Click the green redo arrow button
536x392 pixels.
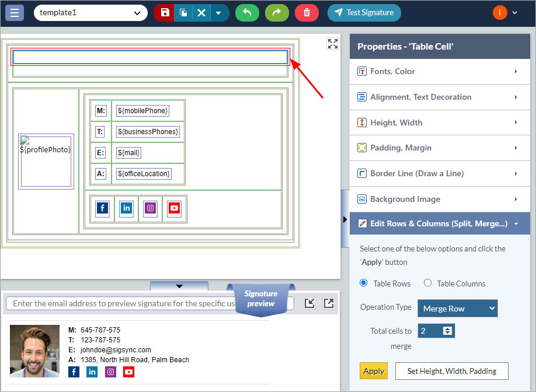[277, 13]
